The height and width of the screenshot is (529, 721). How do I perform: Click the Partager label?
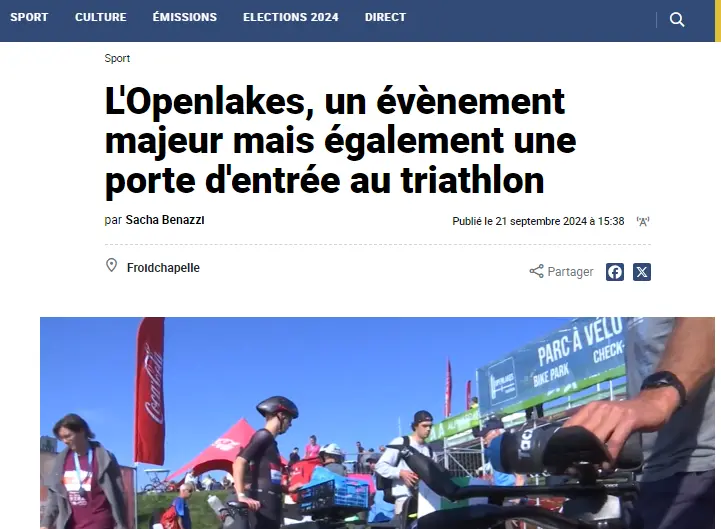pos(570,272)
